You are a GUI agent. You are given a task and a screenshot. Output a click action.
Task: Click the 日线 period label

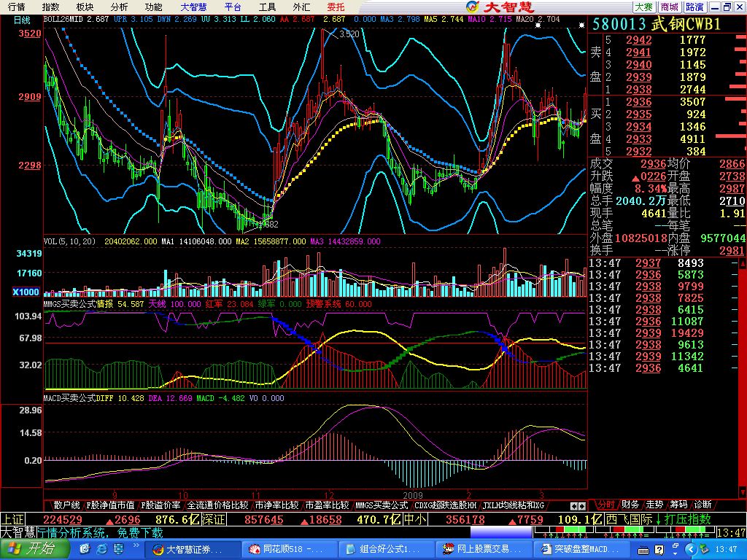click(x=21, y=20)
